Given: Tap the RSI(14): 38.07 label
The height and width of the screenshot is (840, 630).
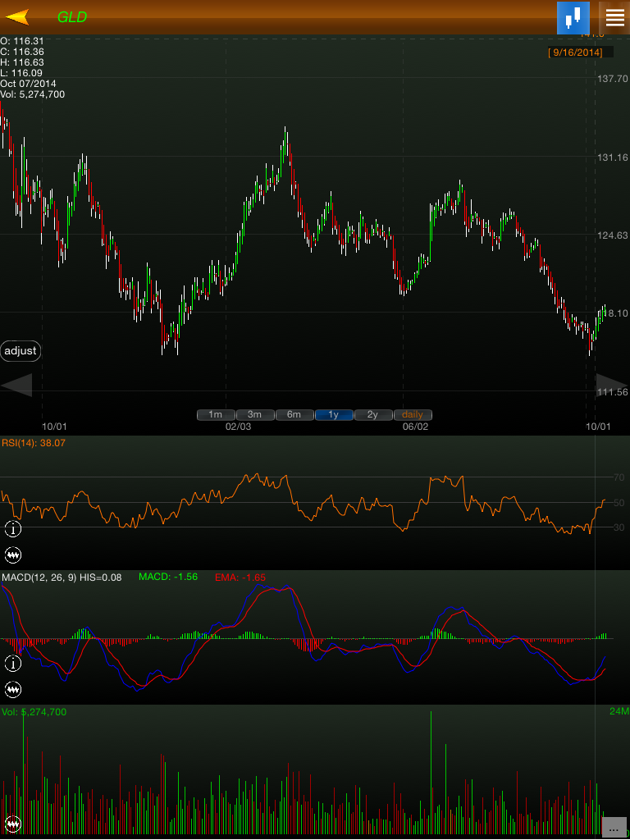Looking at the screenshot, I should point(33,443).
